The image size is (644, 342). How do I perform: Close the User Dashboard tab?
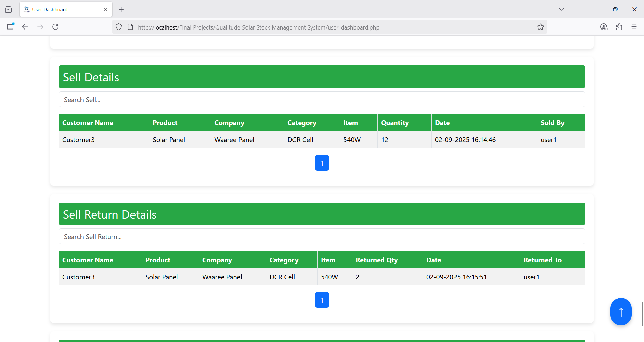tap(105, 9)
